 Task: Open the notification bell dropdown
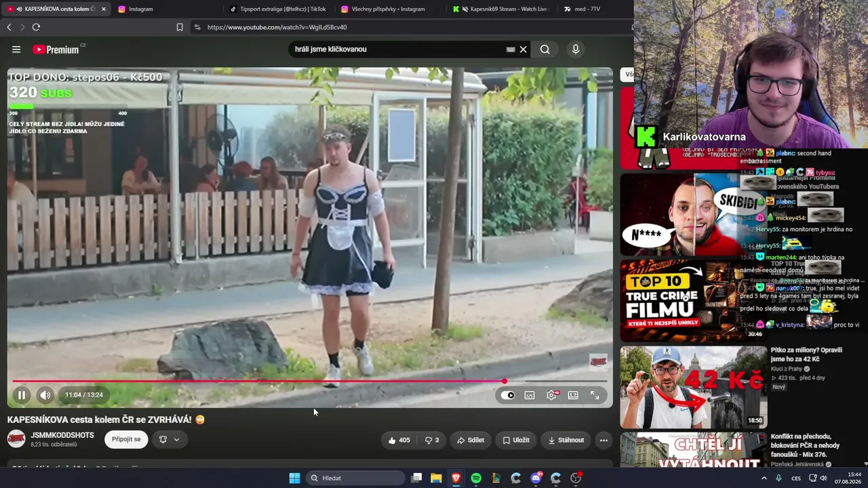tap(169, 439)
